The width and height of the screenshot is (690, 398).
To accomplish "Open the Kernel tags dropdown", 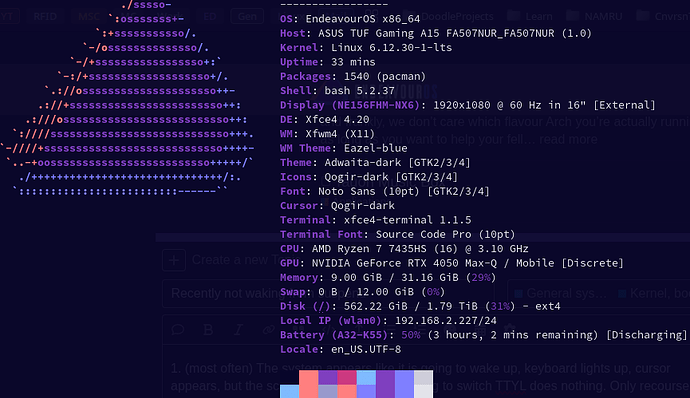I will coord(653,293).
